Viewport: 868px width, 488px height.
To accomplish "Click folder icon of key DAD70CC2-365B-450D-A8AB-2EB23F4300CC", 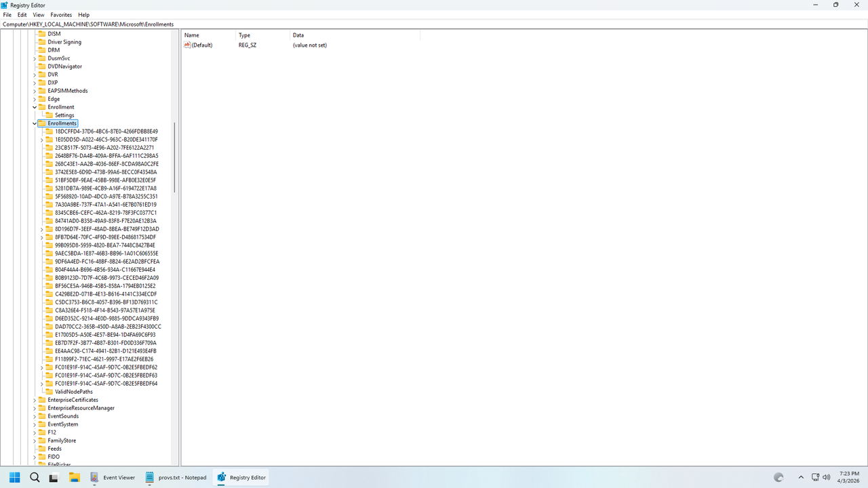I will pos(49,327).
